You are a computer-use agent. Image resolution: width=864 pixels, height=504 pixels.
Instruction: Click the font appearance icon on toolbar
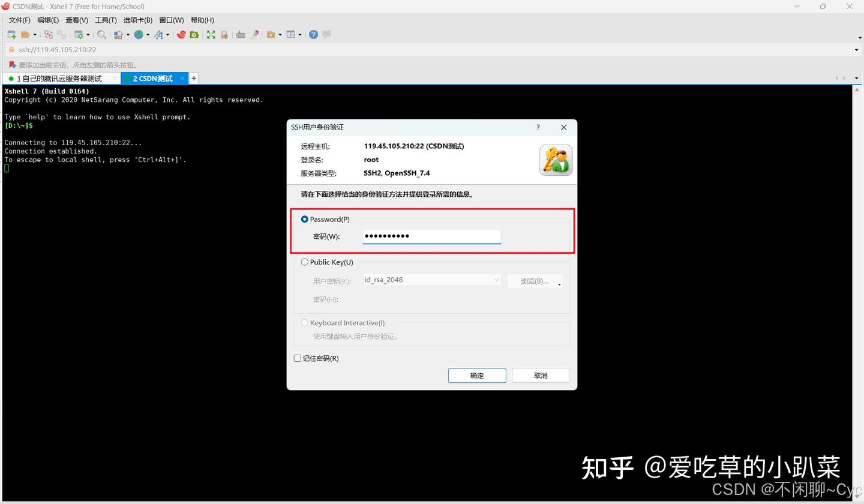tap(159, 34)
